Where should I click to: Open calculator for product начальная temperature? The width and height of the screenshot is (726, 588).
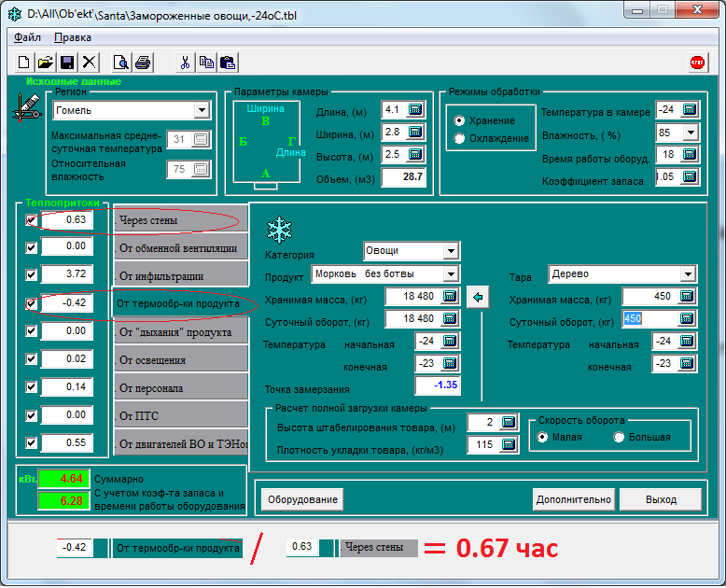(450, 342)
